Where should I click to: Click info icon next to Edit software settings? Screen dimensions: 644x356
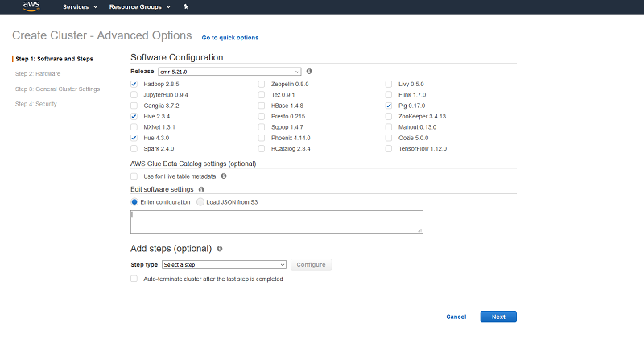[201, 189]
